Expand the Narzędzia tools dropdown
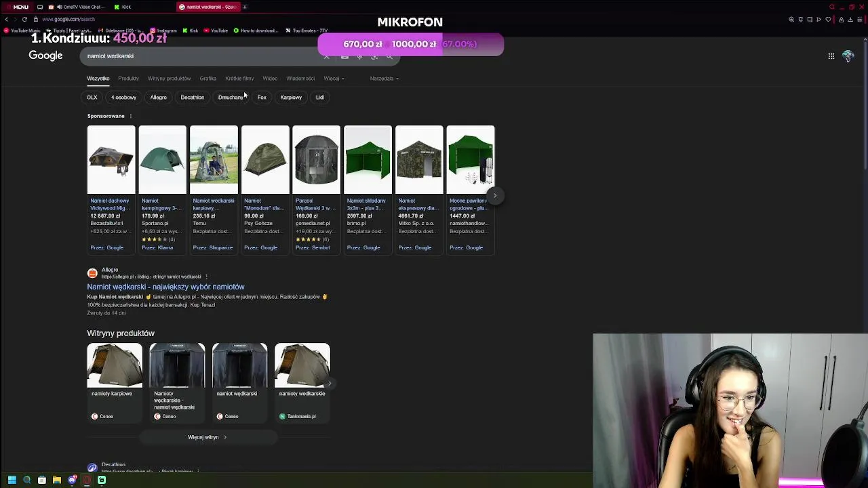 [x=384, y=79]
